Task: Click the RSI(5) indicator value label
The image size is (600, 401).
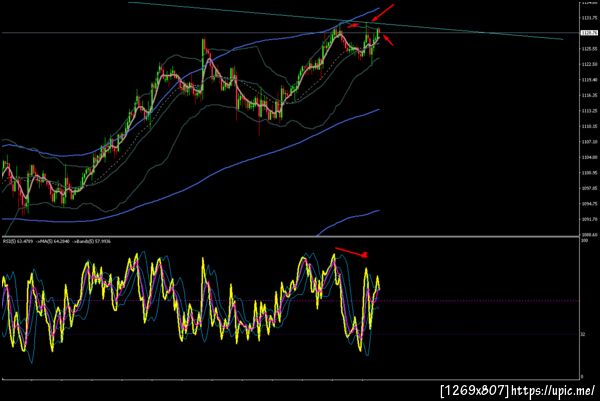Action: [18, 241]
